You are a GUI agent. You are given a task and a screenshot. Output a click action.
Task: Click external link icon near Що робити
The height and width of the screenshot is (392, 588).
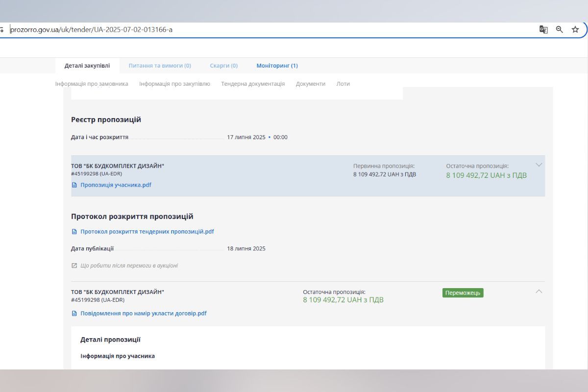(x=74, y=266)
